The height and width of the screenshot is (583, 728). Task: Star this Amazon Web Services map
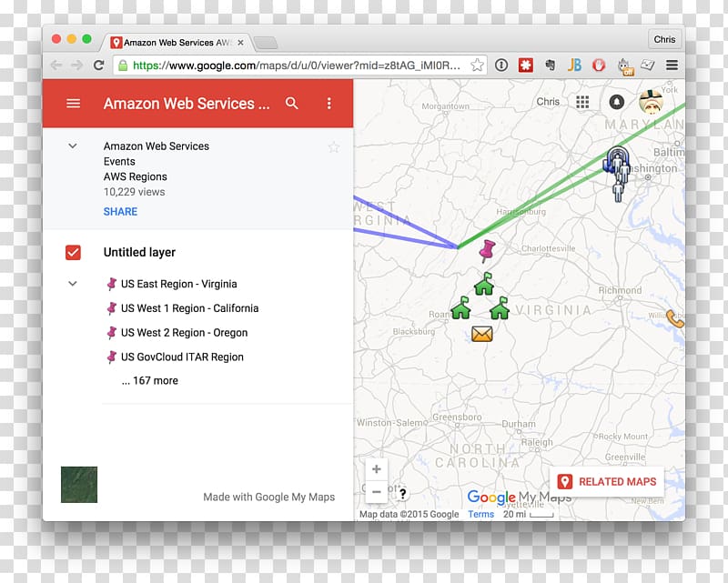pos(334,147)
